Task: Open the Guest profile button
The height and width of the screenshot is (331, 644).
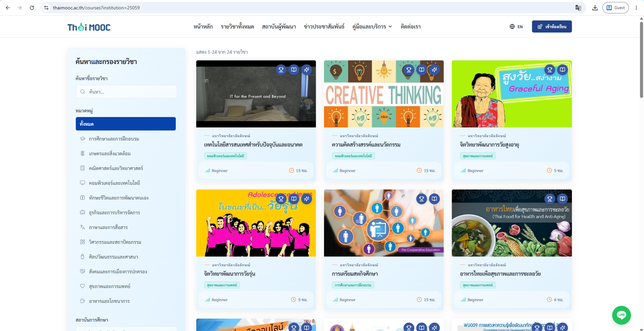Action: point(615,8)
